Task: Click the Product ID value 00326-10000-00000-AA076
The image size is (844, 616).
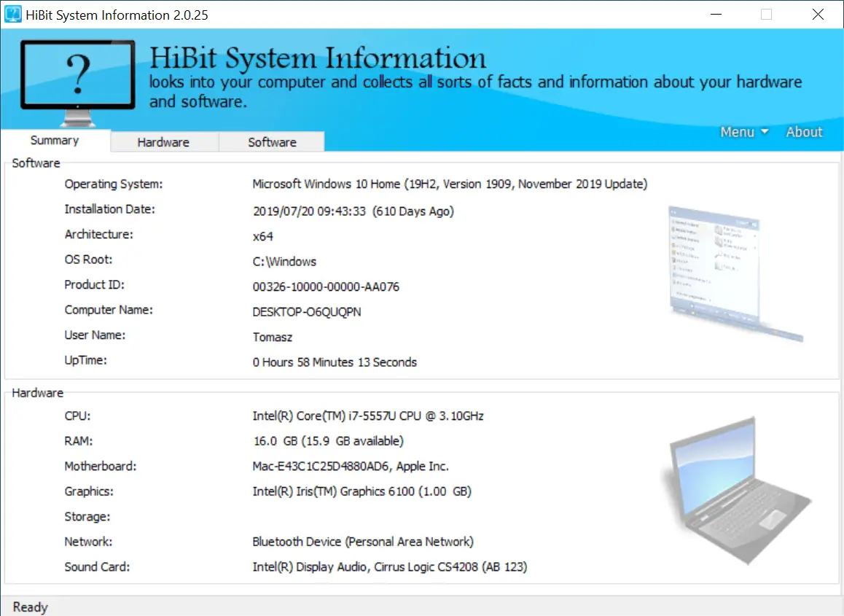Action: pos(327,287)
